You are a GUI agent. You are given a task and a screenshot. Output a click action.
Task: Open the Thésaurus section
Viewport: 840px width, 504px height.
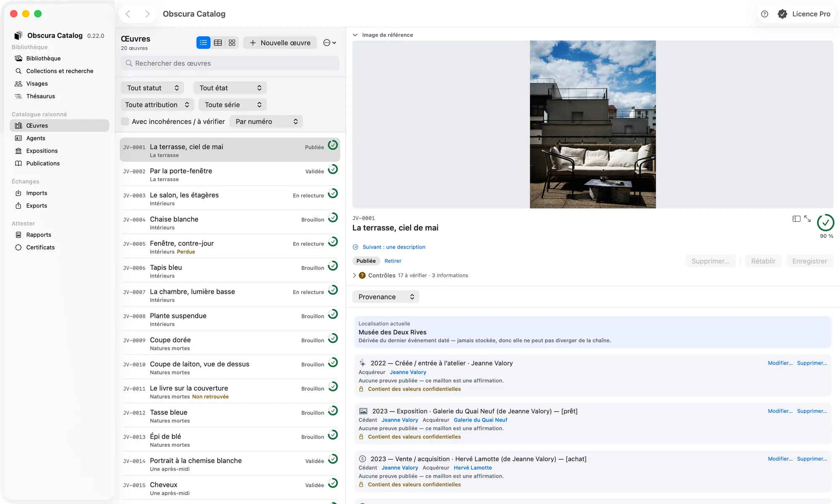[x=40, y=96]
